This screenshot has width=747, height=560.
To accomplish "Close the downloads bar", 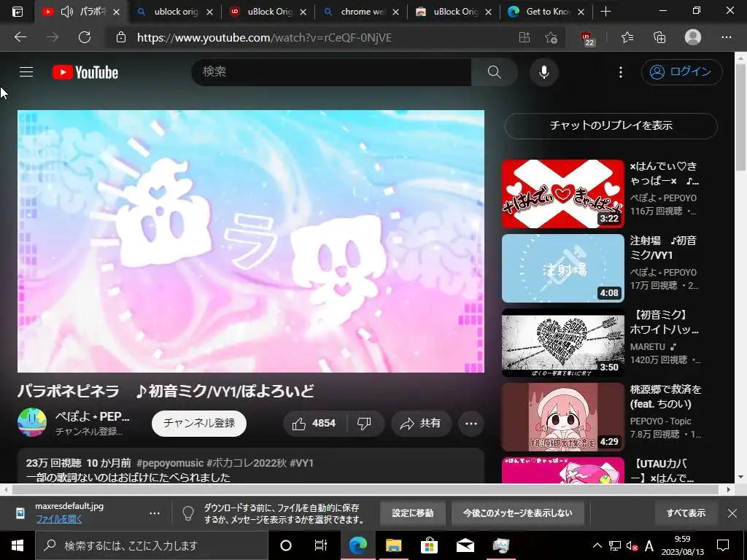I will [x=732, y=513].
